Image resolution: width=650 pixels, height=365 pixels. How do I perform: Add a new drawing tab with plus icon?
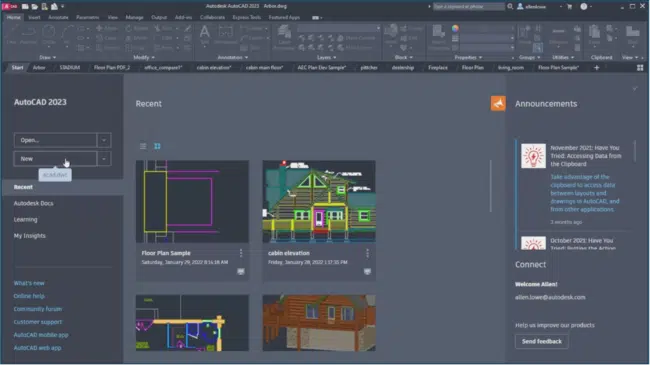pyautogui.click(x=597, y=68)
